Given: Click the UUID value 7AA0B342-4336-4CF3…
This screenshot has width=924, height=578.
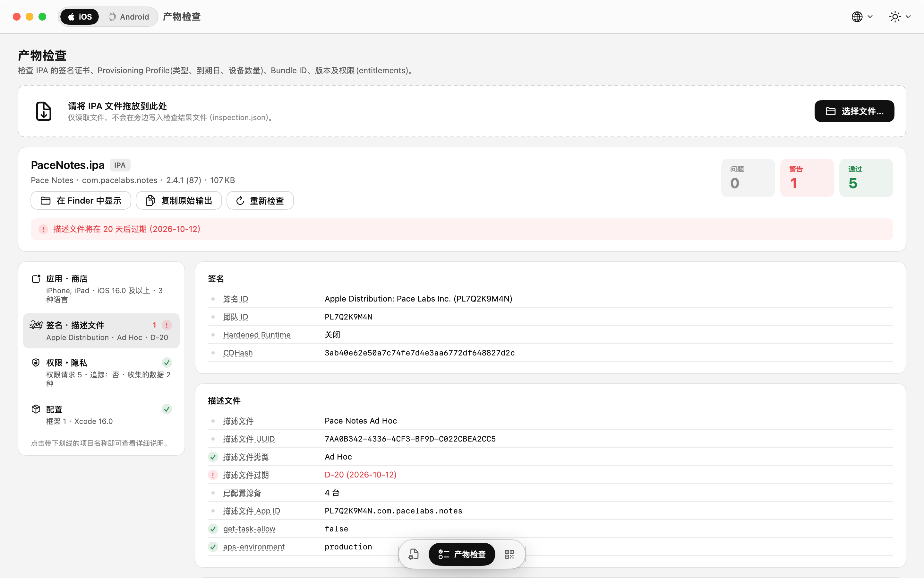Looking at the screenshot, I should pos(410,439).
